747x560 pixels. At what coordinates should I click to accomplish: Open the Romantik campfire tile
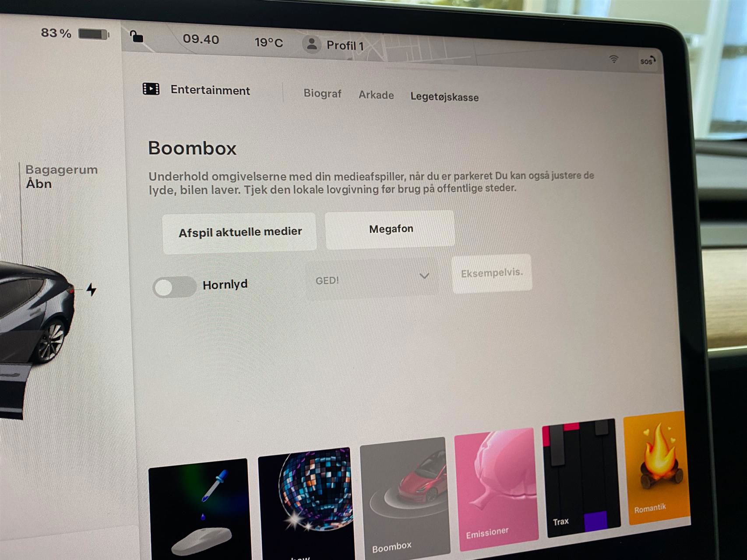656,467
